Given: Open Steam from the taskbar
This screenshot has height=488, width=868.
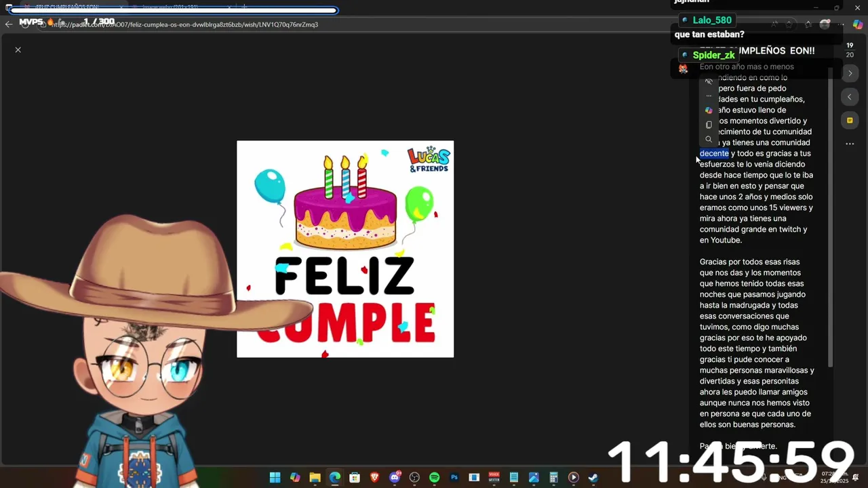Looking at the screenshot, I should point(593,477).
